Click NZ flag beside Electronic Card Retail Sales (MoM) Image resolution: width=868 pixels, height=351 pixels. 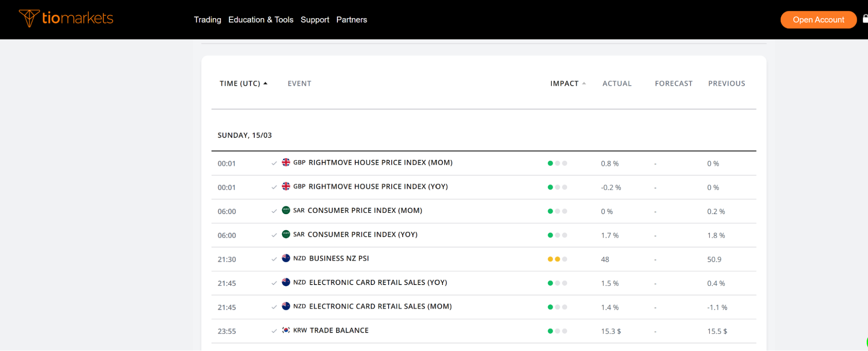pos(286,306)
